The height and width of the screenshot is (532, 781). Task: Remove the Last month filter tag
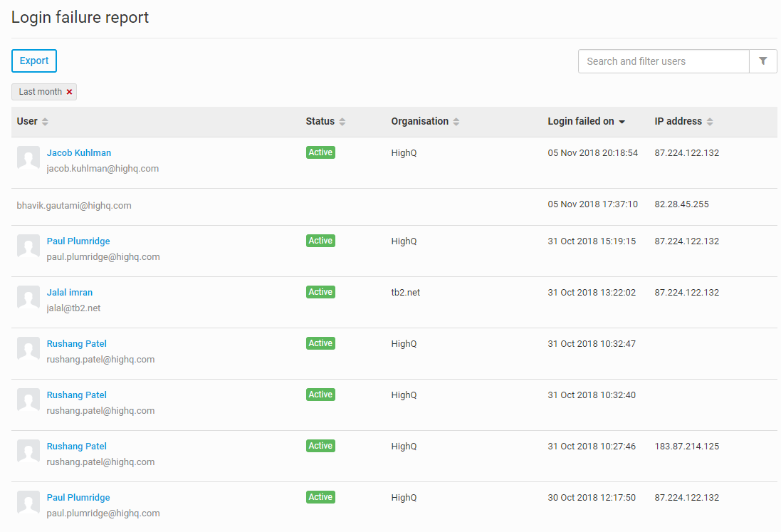pyautogui.click(x=69, y=92)
